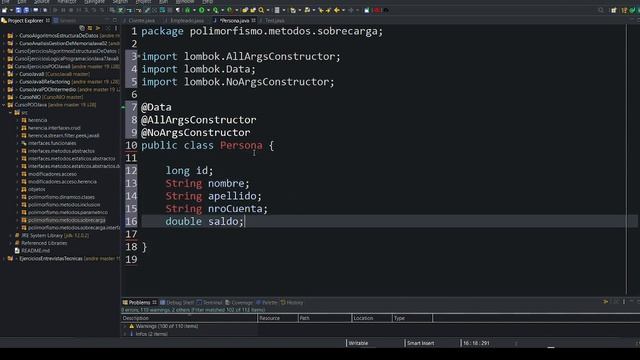Screen dimensions: 640x360
Task: Select the Persona.java editor tab
Action: [x=234, y=20]
